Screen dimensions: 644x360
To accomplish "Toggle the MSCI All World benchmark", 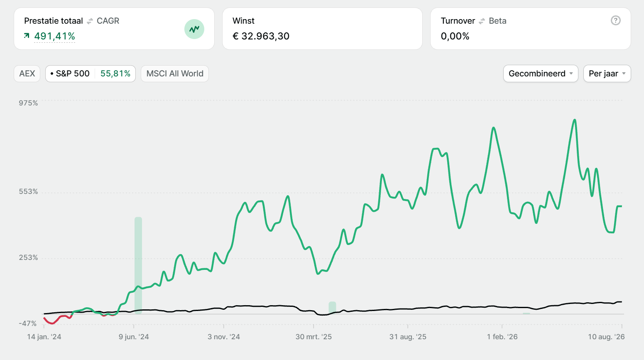I will (175, 73).
